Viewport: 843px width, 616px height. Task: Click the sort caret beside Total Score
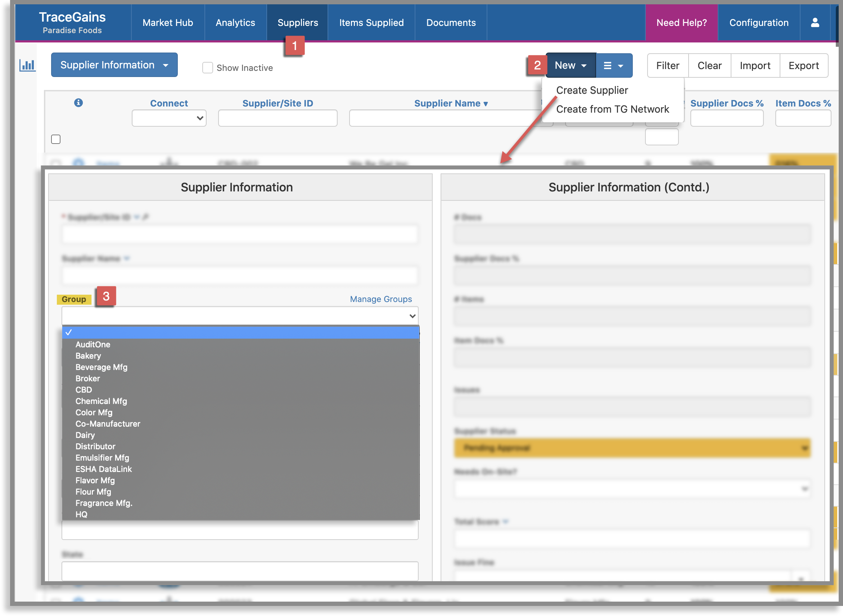pos(506,522)
